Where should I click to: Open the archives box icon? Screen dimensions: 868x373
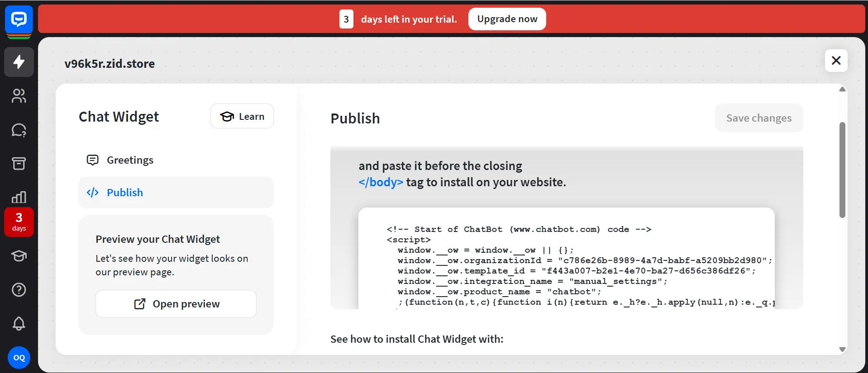19,163
